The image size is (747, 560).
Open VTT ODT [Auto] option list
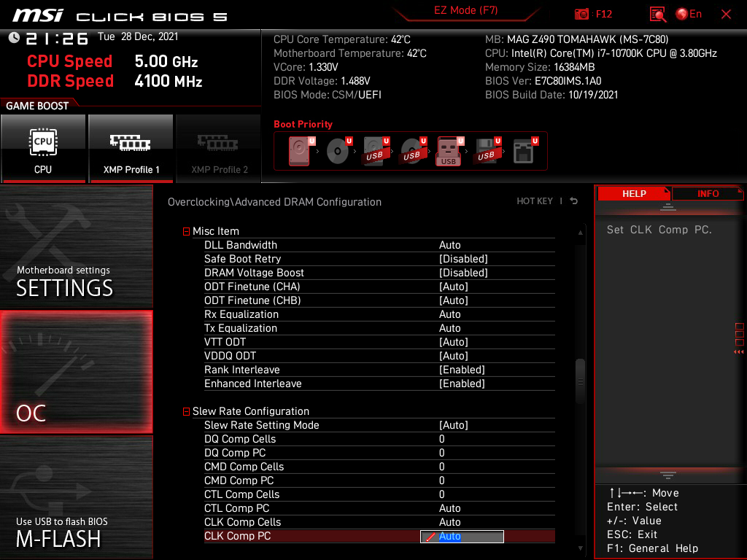(x=454, y=342)
